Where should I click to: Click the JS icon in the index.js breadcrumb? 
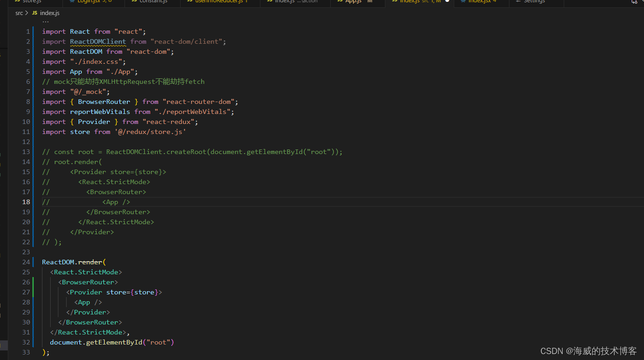[x=34, y=13]
